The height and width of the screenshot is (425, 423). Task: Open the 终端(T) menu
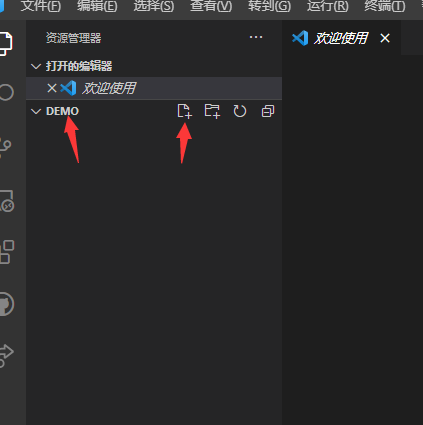[x=385, y=6]
